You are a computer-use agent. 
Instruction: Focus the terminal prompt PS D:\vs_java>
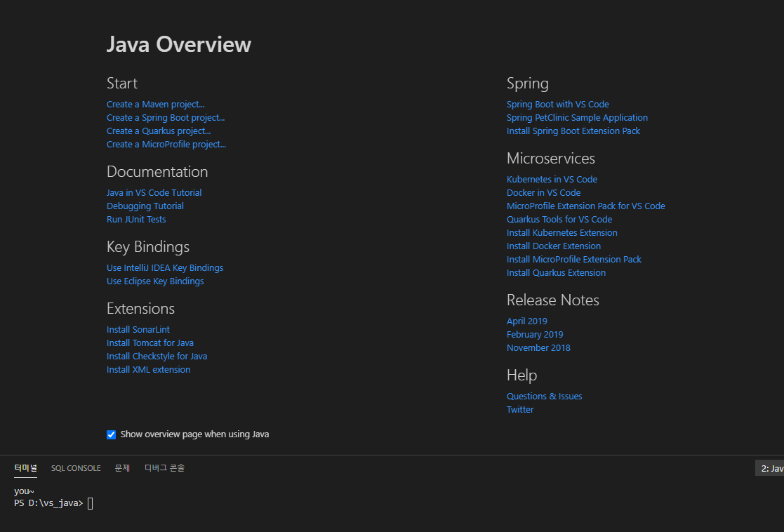pos(48,503)
